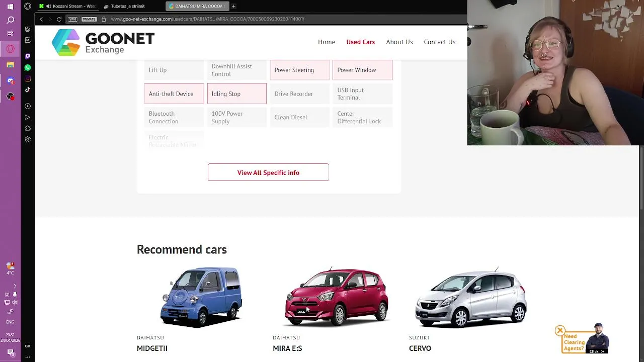
Task: Click the page vertical scrollbar
Action: (x=641, y=178)
